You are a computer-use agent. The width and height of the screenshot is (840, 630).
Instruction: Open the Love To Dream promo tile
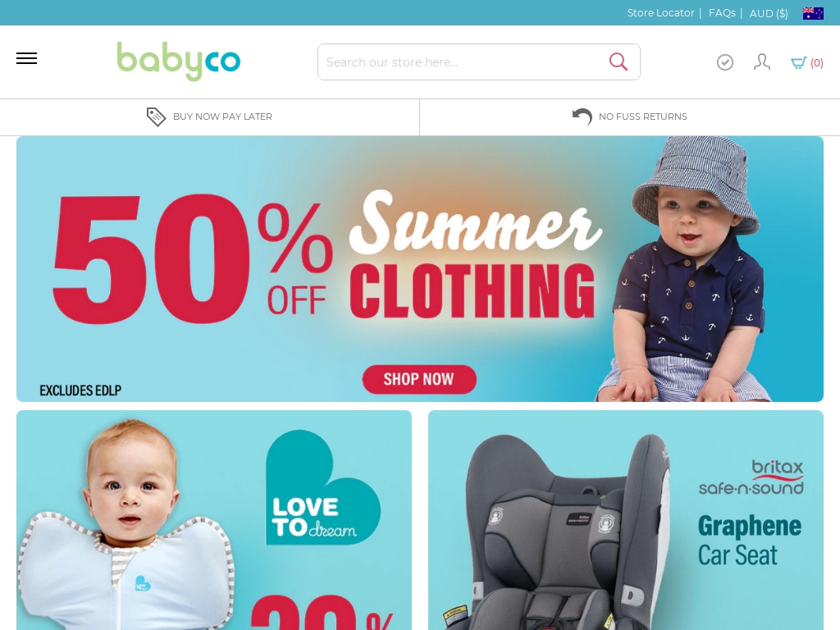pos(214,520)
